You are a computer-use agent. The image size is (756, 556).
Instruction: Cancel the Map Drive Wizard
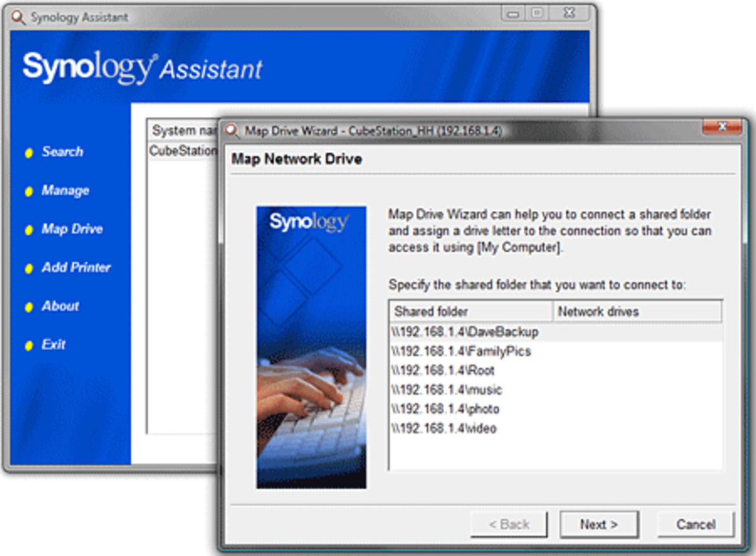[x=696, y=524]
